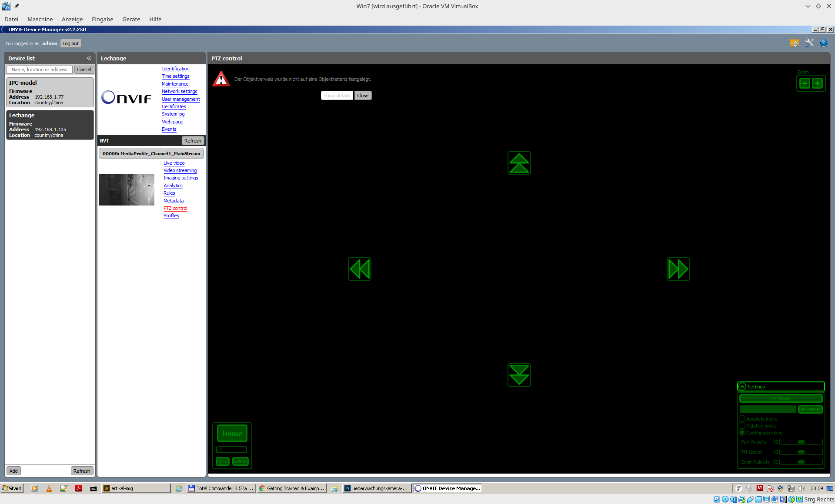Select MediaProfile_Channel1_MainStream profile
Viewport: 835px width, 504px height.
tap(151, 153)
